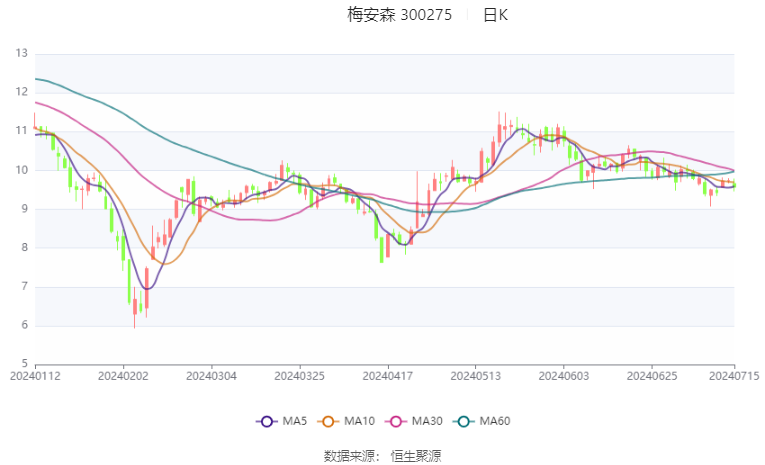Click the 20240112 x-axis date label

tap(35, 376)
